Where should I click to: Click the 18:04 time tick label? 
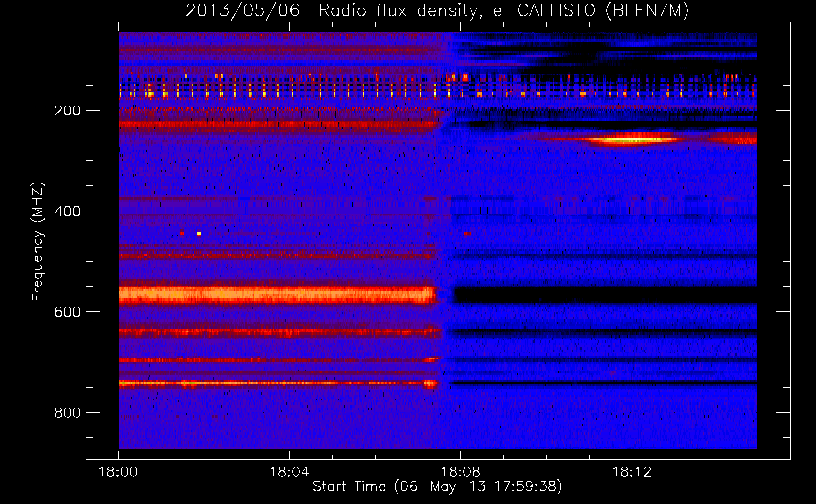click(289, 472)
